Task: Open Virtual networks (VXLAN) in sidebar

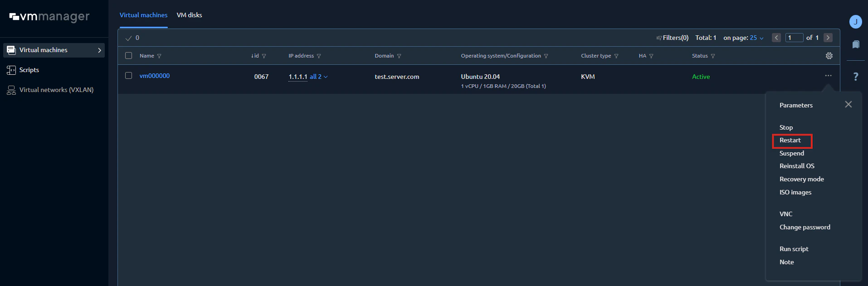Action: coord(56,90)
